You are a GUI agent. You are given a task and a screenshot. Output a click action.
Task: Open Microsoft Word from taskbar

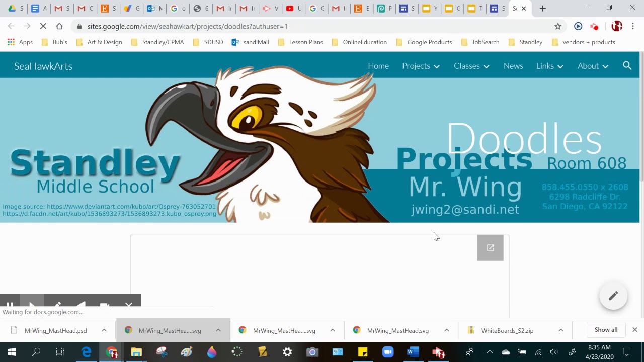point(413,352)
